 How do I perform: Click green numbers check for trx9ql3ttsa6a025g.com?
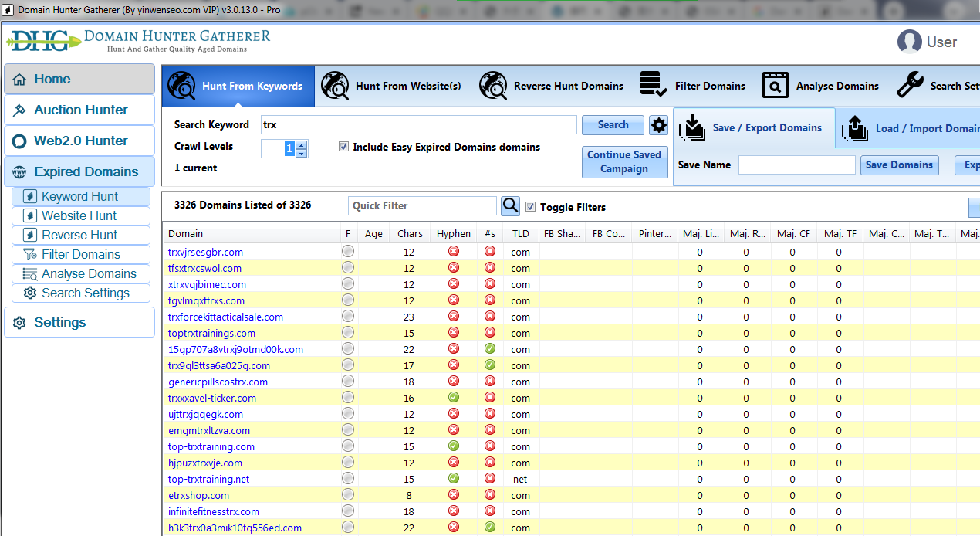[x=489, y=365]
